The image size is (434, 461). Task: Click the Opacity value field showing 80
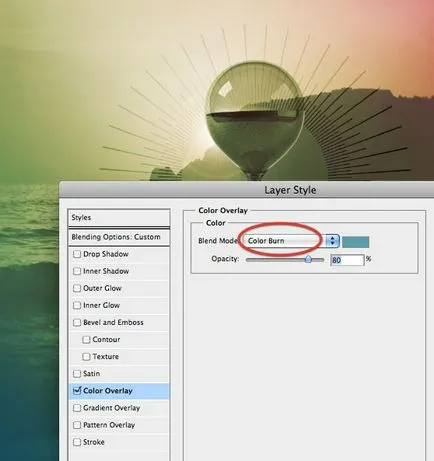click(347, 260)
